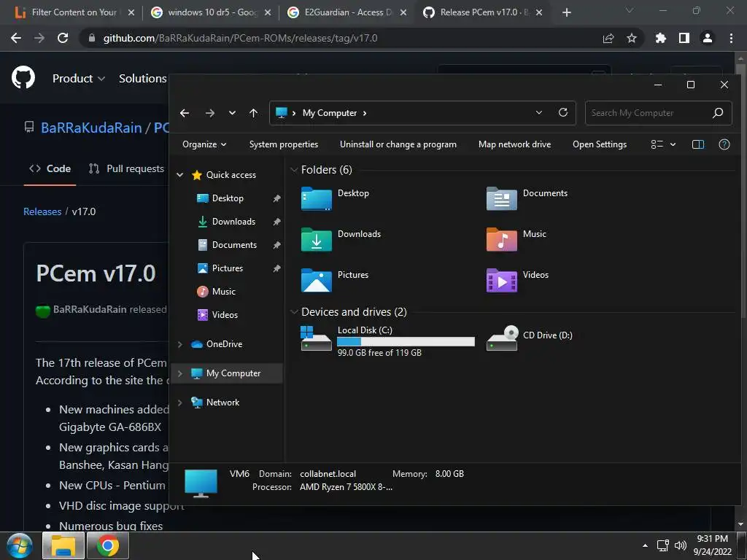This screenshot has height=560, width=747.
Task: Collapse the Folders (6) group
Action: [x=294, y=169]
